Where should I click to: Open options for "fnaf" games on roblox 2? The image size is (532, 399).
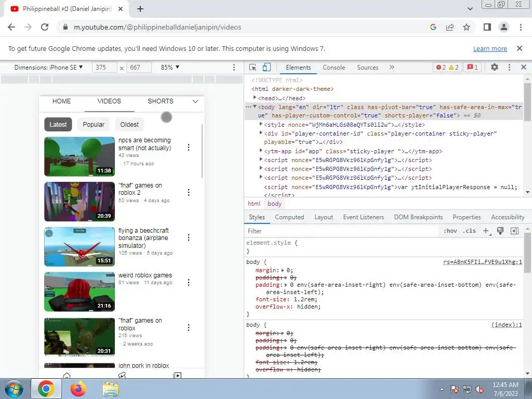(x=189, y=192)
